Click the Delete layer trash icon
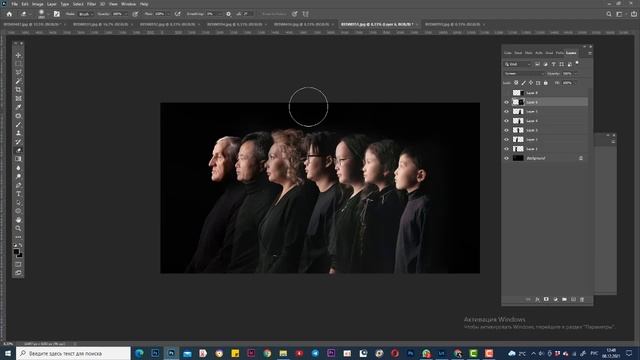This screenshot has width=640, height=360. point(582,299)
